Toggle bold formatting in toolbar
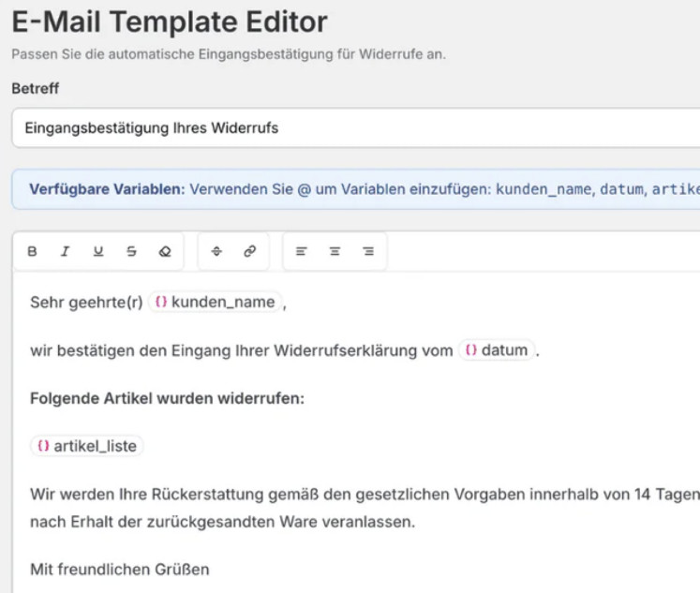 coord(32,251)
